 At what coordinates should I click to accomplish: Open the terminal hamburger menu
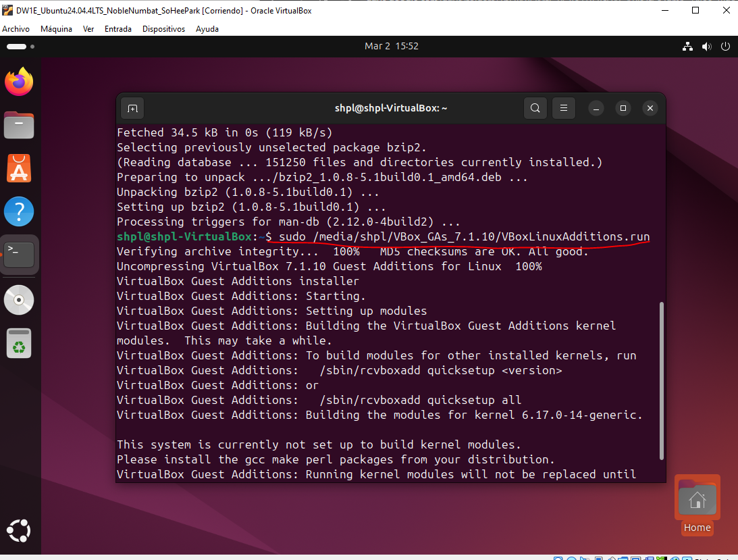563,108
